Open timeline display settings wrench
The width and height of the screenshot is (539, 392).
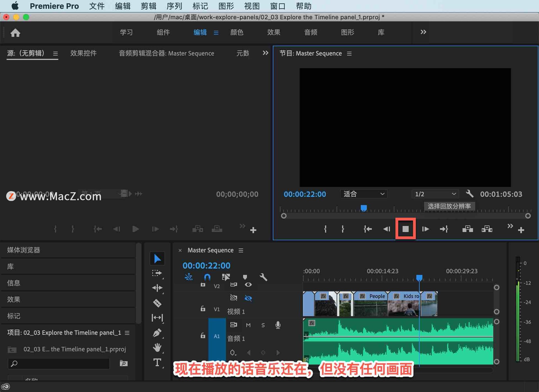click(263, 277)
